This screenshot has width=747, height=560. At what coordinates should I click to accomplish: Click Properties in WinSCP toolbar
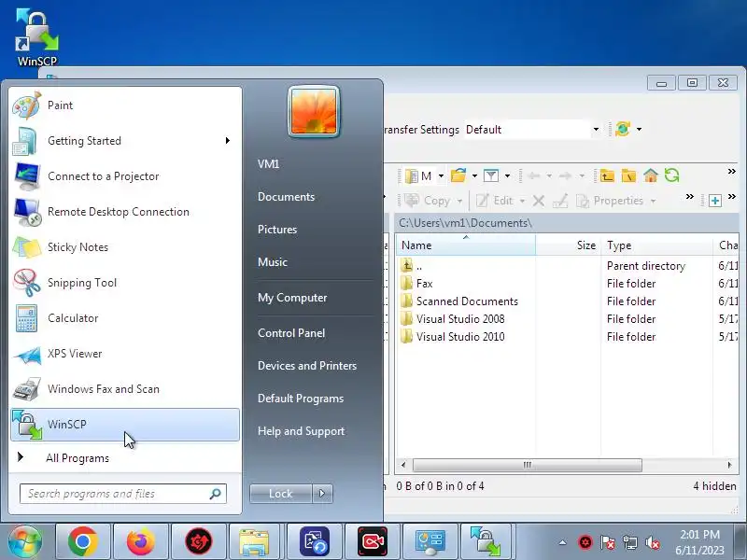coord(611,201)
